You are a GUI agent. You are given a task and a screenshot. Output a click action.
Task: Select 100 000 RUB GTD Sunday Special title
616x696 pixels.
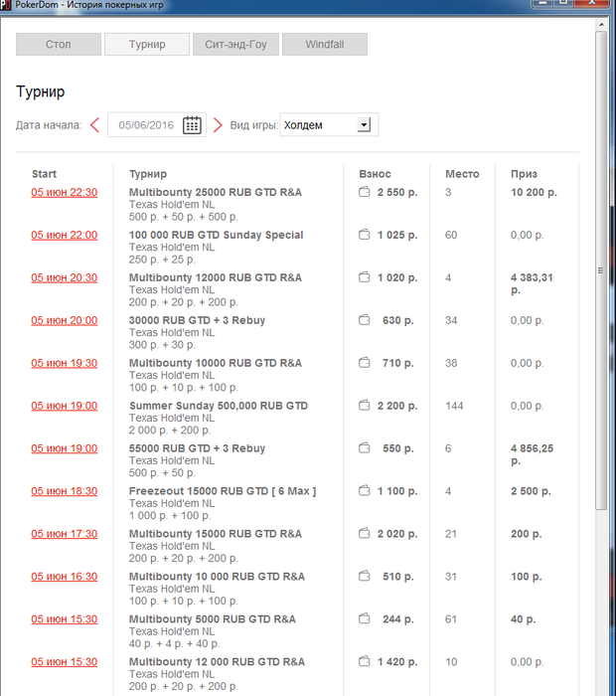(216, 235)
